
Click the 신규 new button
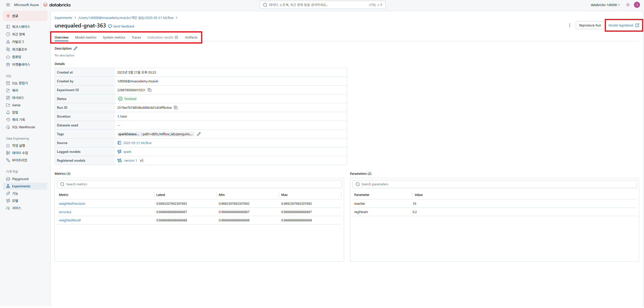[x=25, y=16]
